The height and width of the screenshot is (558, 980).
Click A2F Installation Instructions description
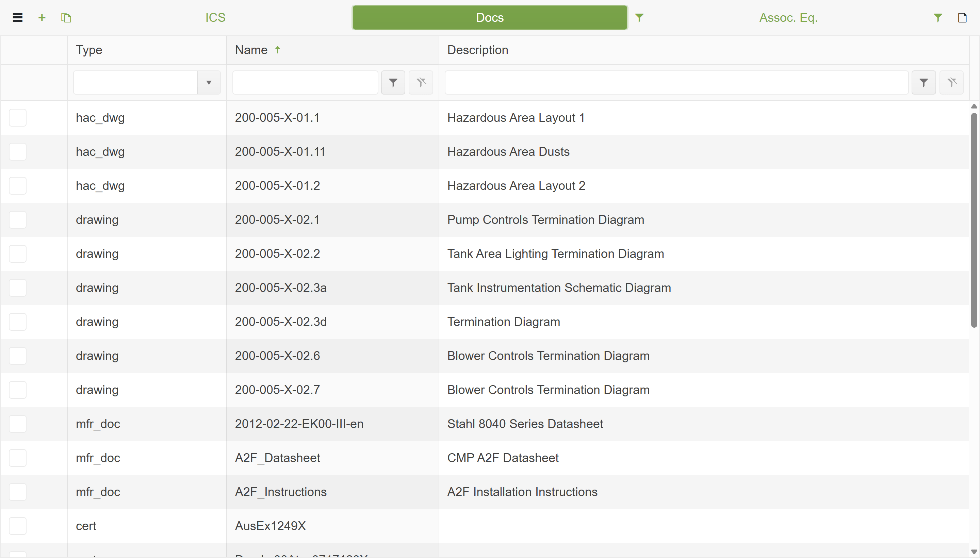[522, 492]
